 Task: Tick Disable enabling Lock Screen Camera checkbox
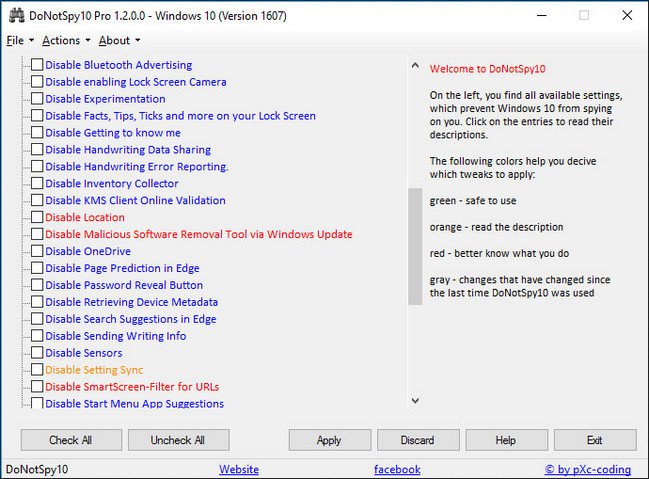click(x=37, y=82)
